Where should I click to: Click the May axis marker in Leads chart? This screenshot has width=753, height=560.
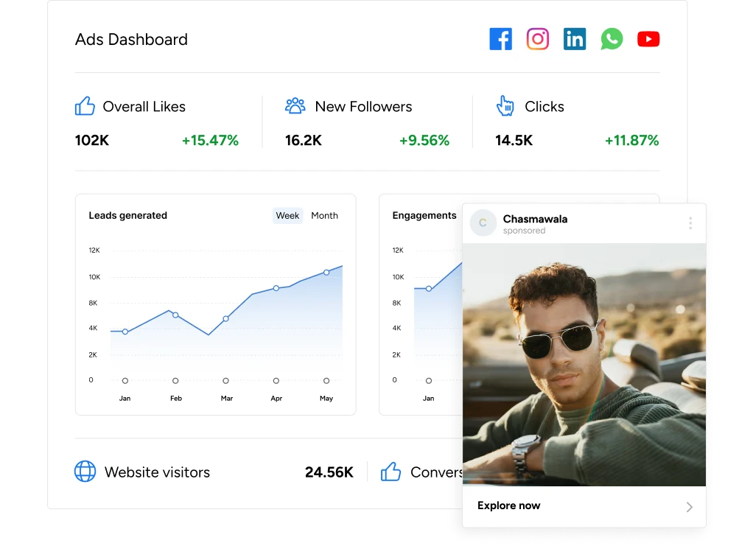pyautogui.click(x=326, y=381)
